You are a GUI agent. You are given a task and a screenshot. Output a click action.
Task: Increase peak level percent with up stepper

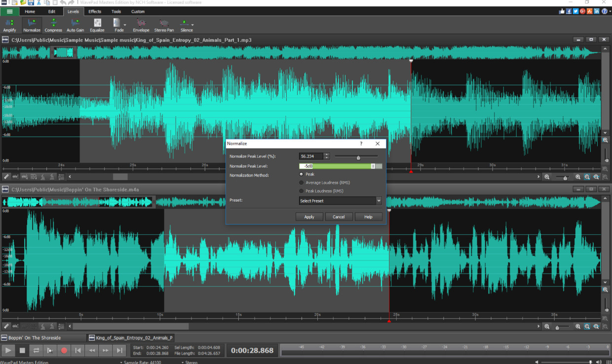327,154
